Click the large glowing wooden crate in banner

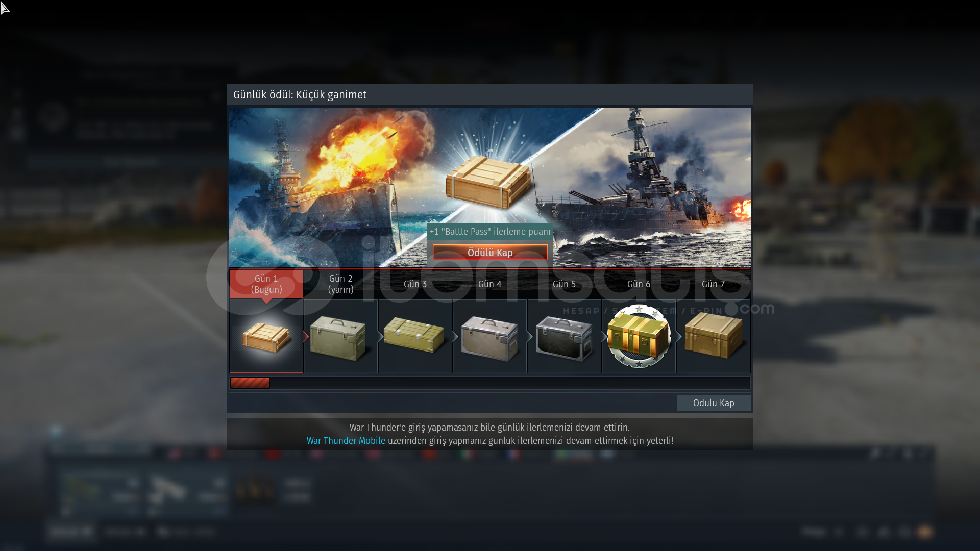pos(489,182)
